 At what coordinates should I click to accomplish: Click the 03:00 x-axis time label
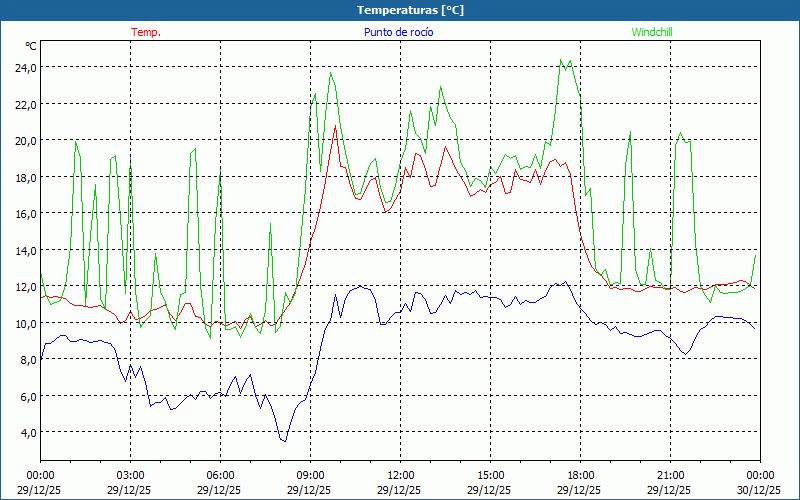[130, 475]
